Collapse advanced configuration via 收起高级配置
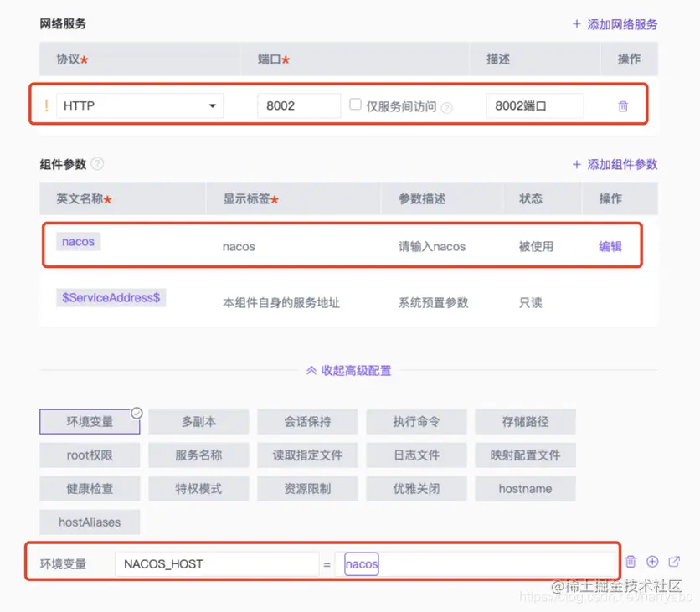This screenshot has height=612, width=700. click(349, 369)
